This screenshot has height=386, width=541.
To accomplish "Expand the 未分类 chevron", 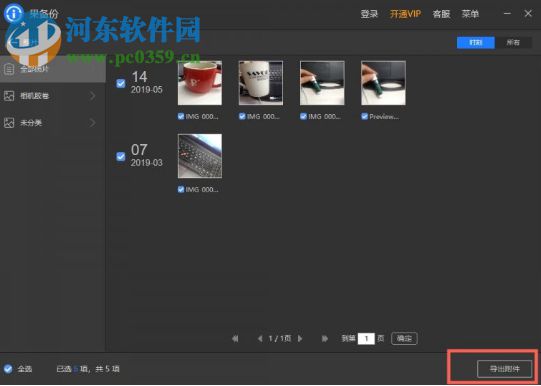I will coord(92,122).
